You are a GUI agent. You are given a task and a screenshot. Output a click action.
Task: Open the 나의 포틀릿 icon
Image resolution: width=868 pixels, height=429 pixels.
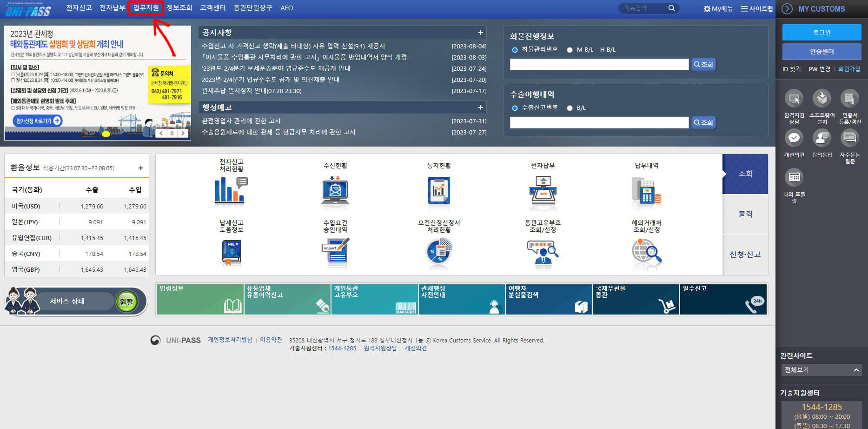tap(795, 178)
